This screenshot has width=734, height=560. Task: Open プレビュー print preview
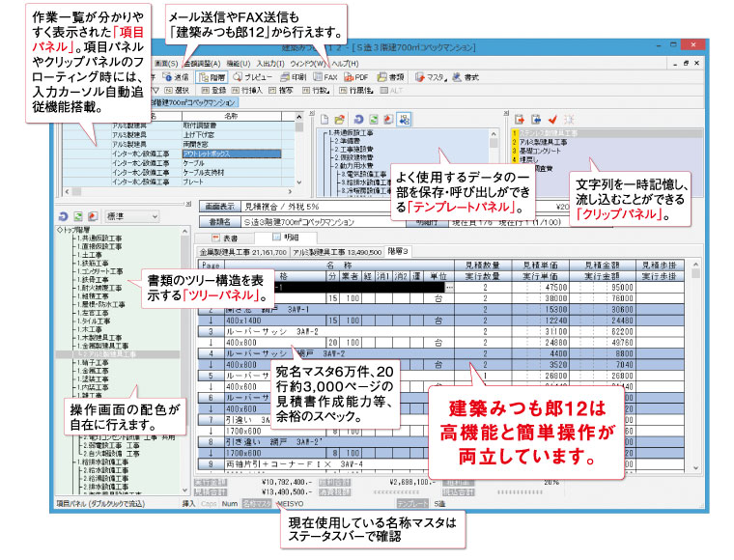[x=252, y=77]
